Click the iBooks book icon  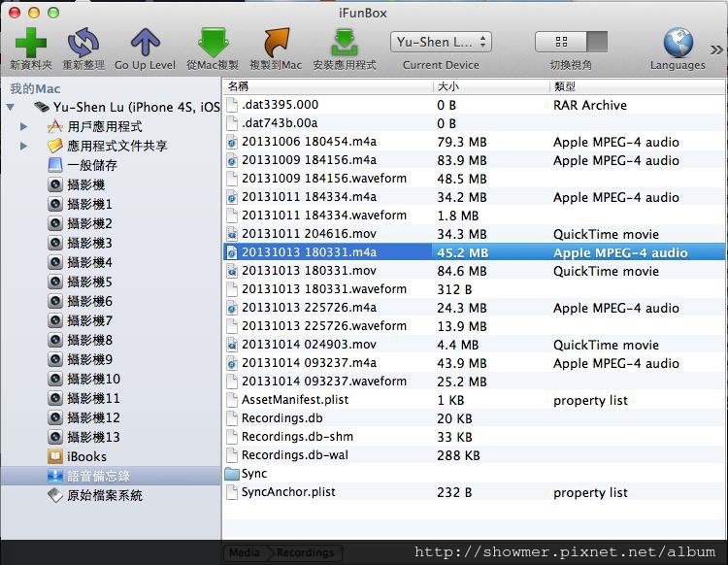(55, 456)
